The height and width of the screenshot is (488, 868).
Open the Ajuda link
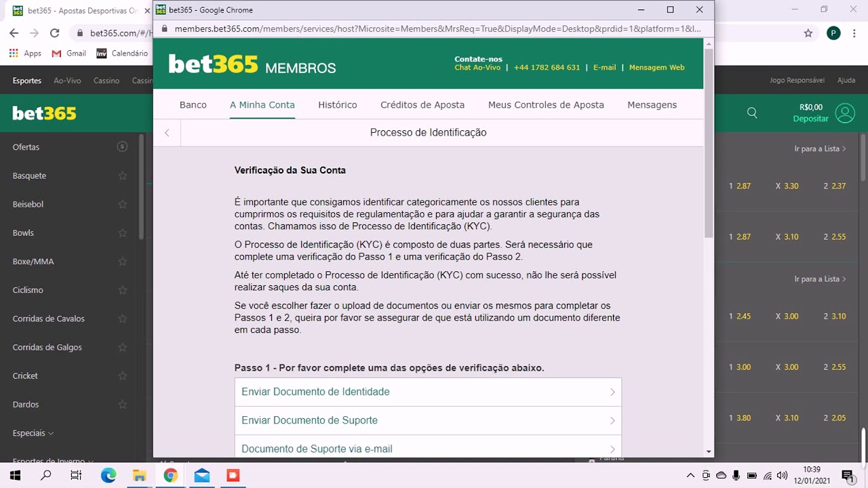point(846,81)
